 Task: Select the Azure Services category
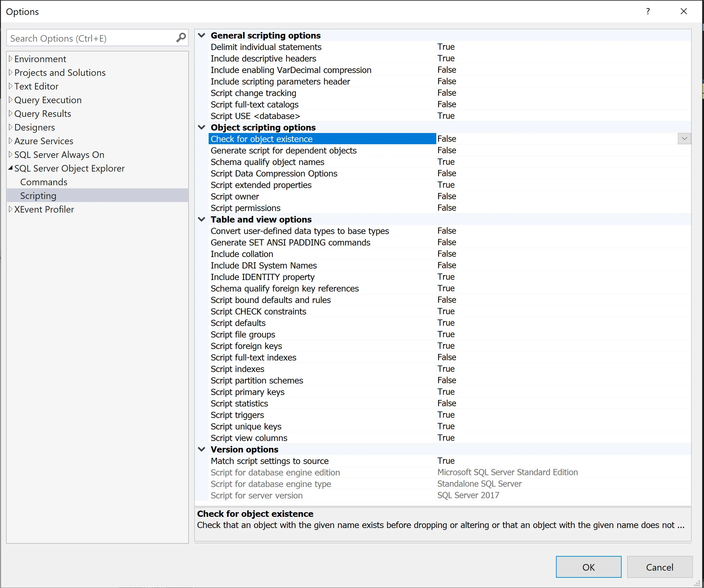point(44,141)
